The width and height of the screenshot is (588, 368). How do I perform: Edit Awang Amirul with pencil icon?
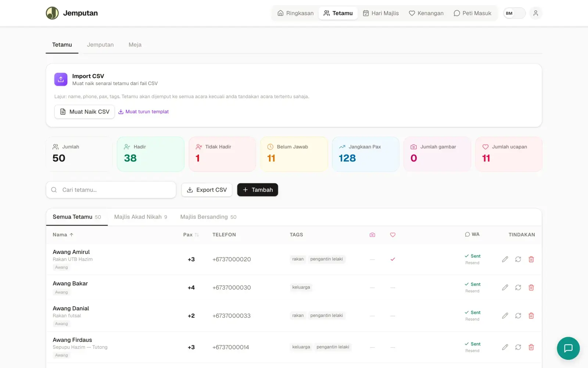pyautogui.click(x=505, y=259)
